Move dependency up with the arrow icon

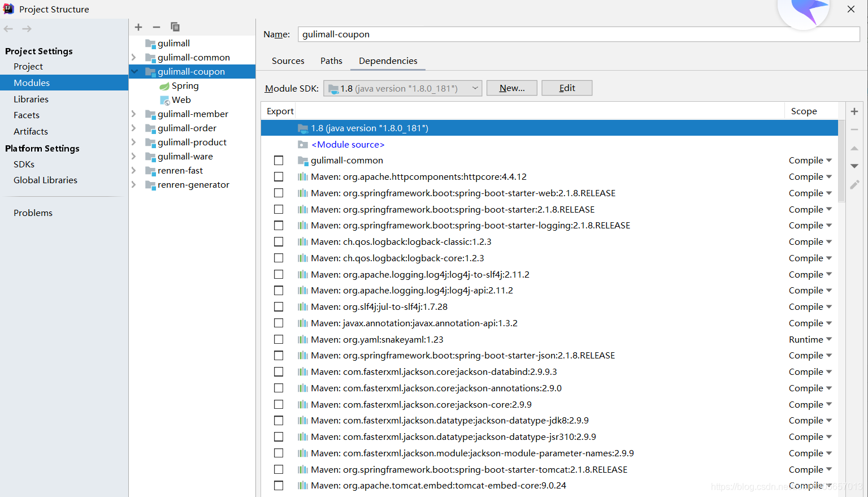tap(854, 149)
